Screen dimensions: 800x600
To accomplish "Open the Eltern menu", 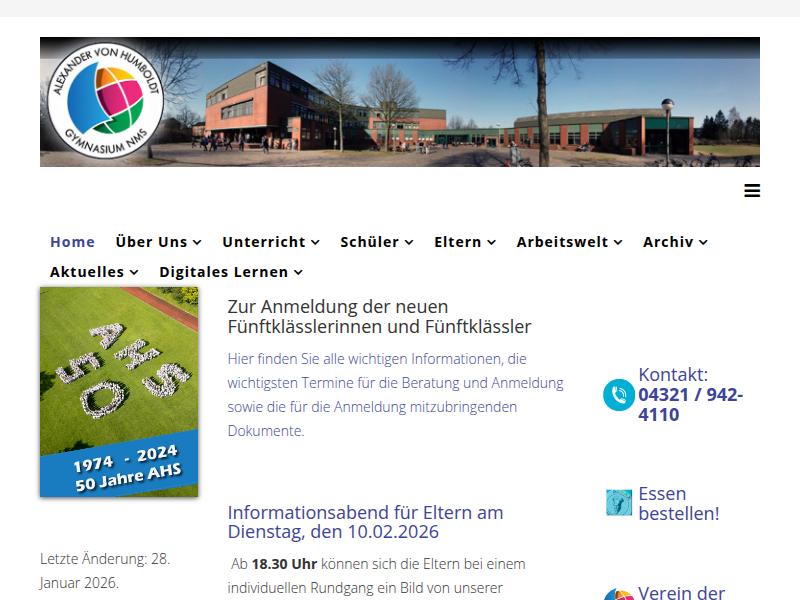I will (x=465, y=242).
